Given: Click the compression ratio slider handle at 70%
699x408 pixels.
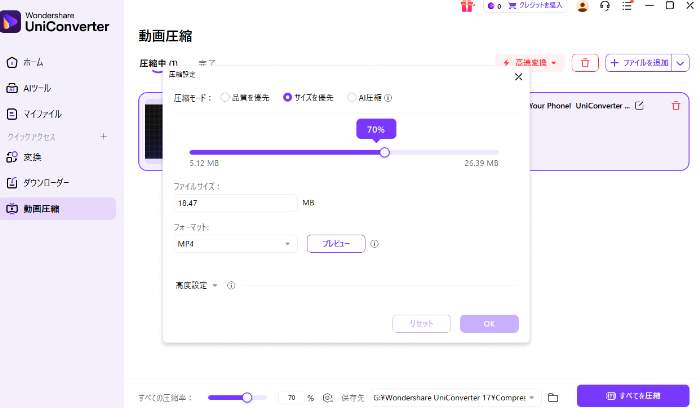Looking at the screenshot, I should pos(385,152).
